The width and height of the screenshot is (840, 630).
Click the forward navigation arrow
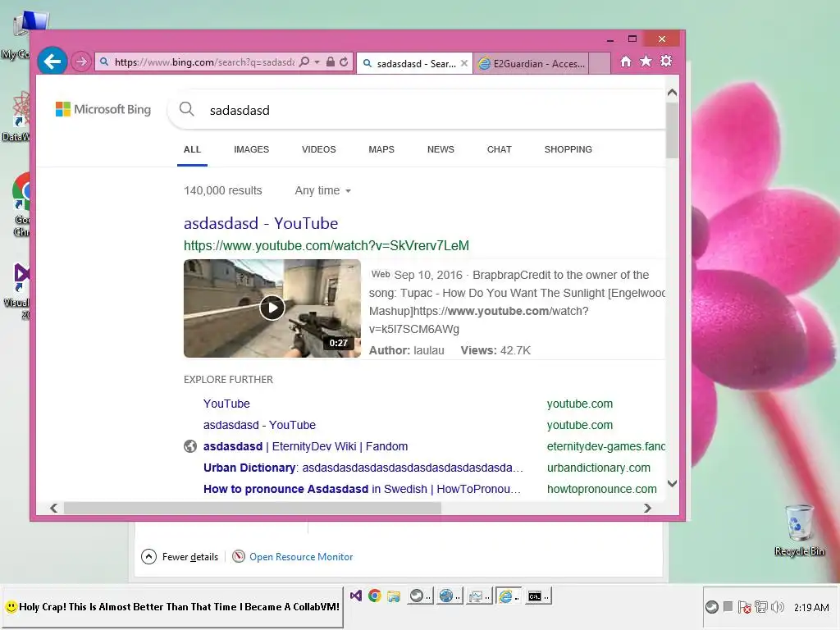tap(81, 62)
